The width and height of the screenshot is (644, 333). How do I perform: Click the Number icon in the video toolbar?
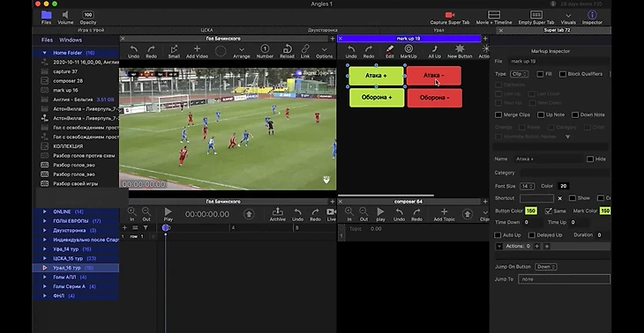point(265,52)
